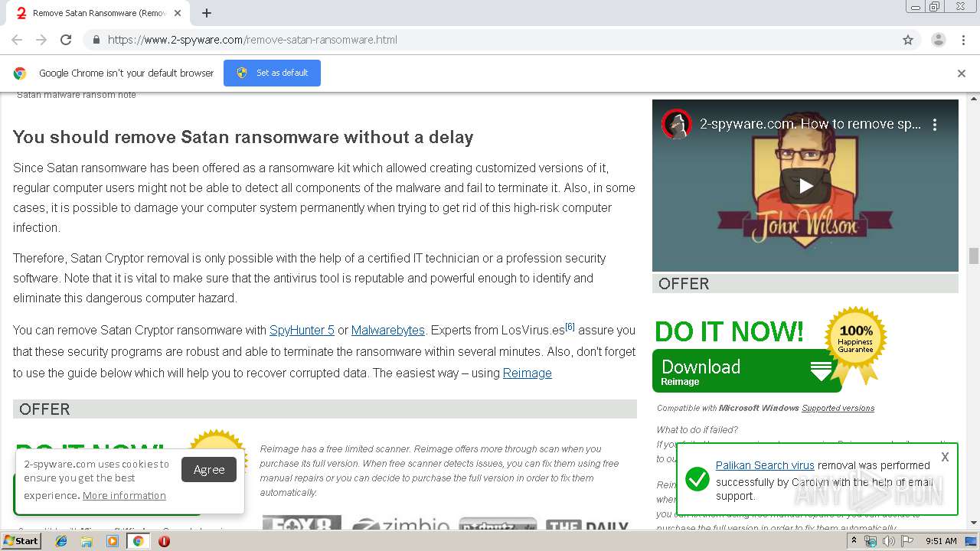Open the SpyHunter 5 link
Image resolution: width=980 pixels, height=551 pixels.
pos(302,331)
